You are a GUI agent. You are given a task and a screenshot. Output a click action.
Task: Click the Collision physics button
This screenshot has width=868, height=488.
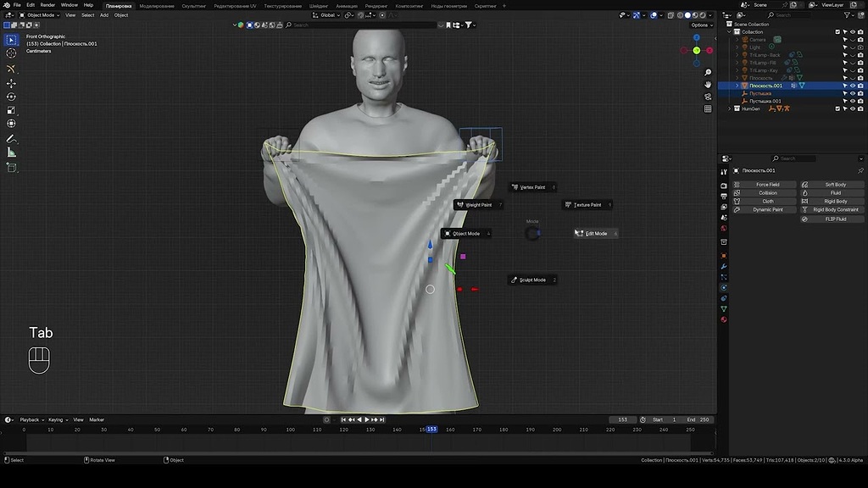pyautogui.click(x=764, y=193)
